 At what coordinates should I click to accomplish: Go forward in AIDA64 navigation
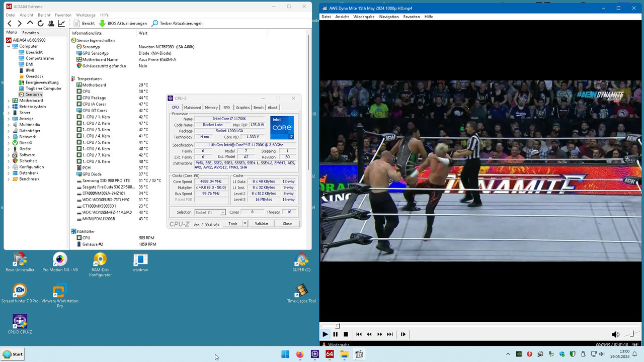pyautogui.click(x=20, y=24)
